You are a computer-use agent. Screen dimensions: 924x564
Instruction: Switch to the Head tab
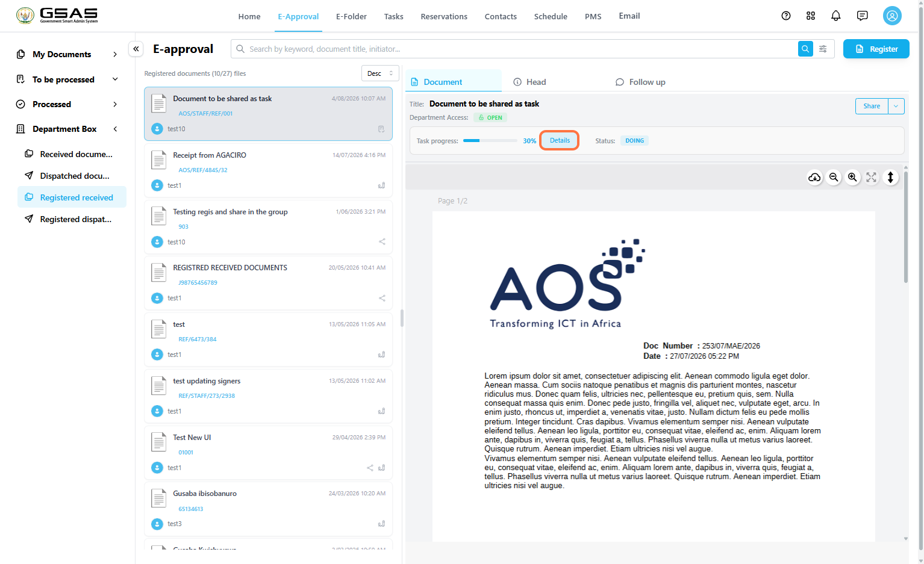[x=529, y=82]
